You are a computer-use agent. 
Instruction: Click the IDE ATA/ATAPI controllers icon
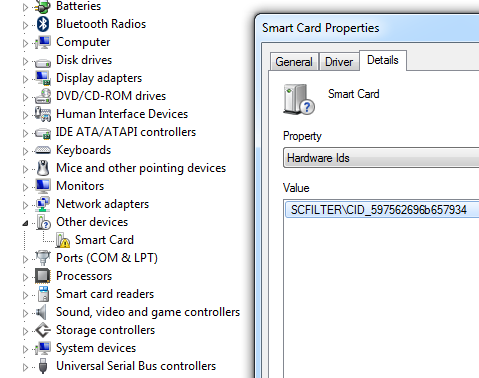point(43,133)
